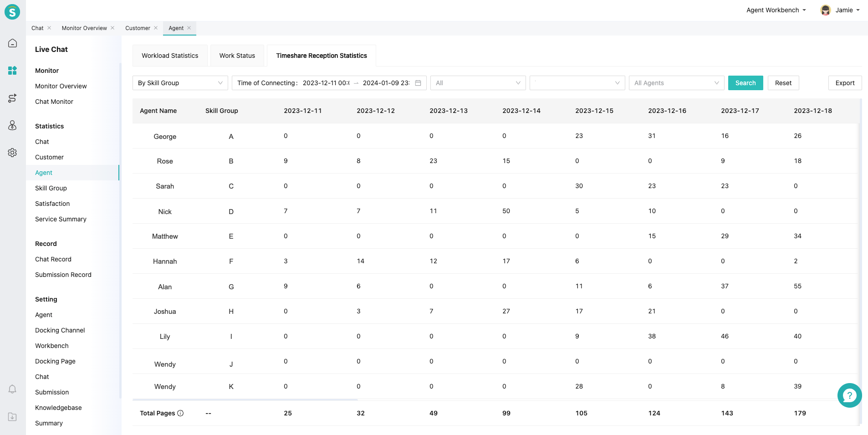Switch to Monitor Overview page tab
Image resolution: width=868 pixels, height=435 pixels.
point(84,28)
